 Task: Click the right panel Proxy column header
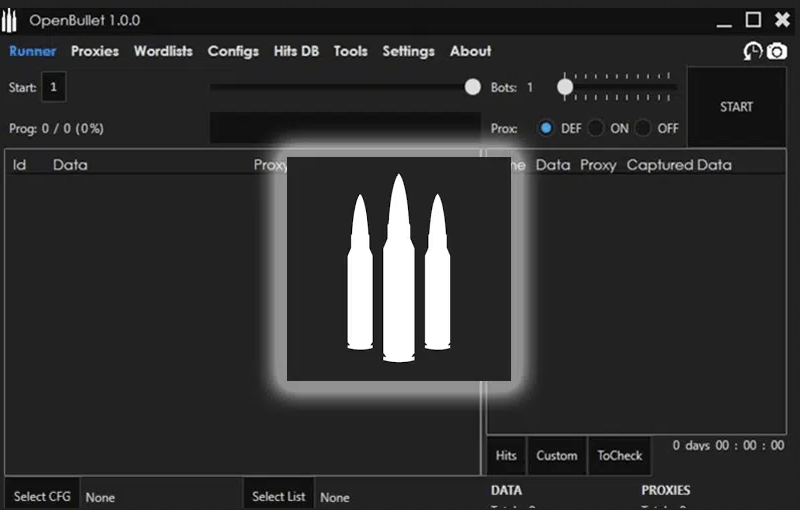598,165
